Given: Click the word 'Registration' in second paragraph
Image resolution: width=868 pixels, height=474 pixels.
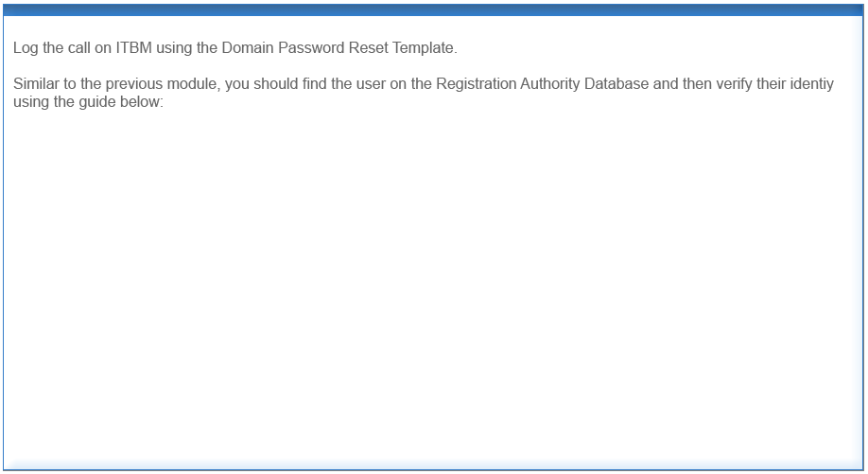Looking at the screenshot, I should pos(476,83).
